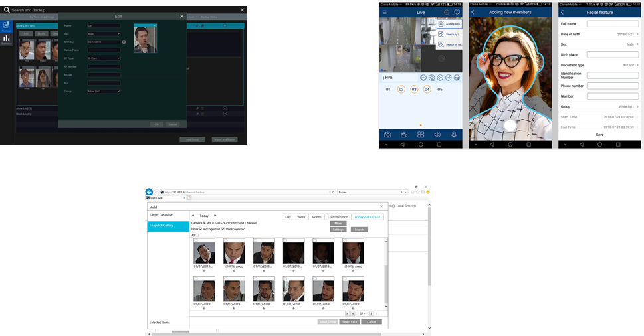
Task: Tap the white shutter capture button
Action: pos(510,125)
